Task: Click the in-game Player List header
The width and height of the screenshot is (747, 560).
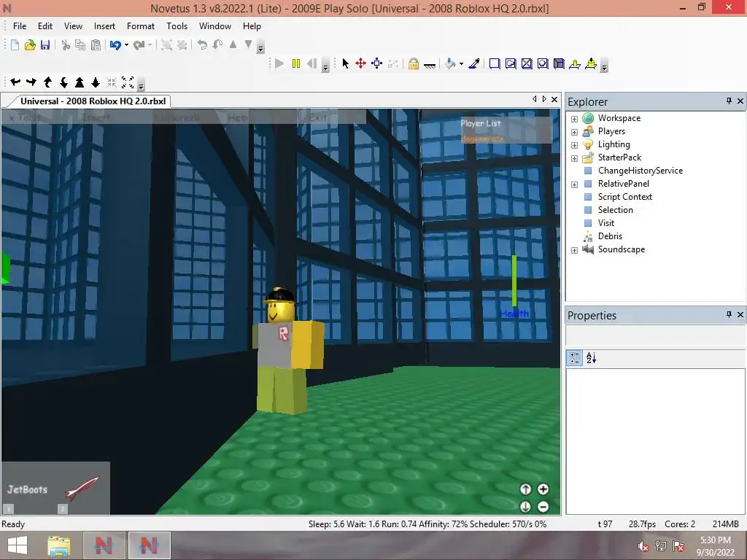Action: tap(480, 123)
